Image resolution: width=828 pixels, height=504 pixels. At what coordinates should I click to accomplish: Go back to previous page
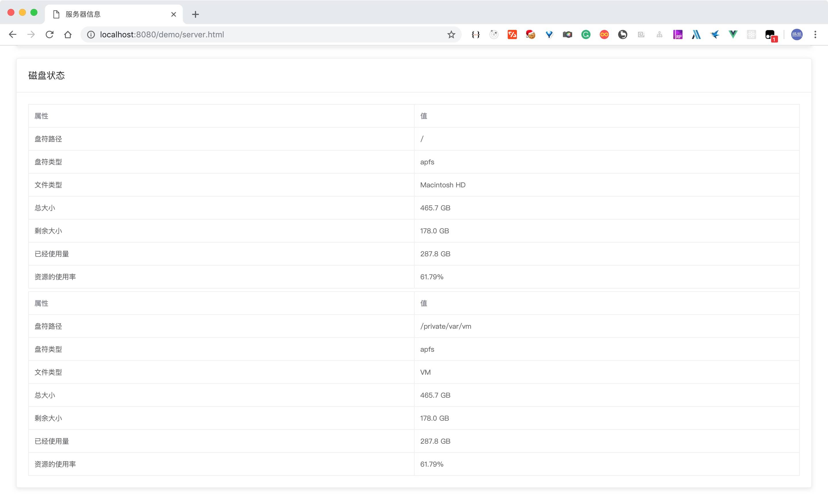click(13, 34)
